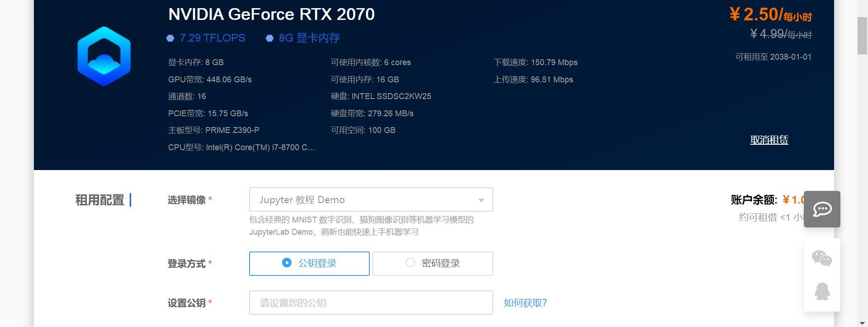Click the page's vertical scrollbar thumb
868x327 pixels.
(x=862, y=36)
